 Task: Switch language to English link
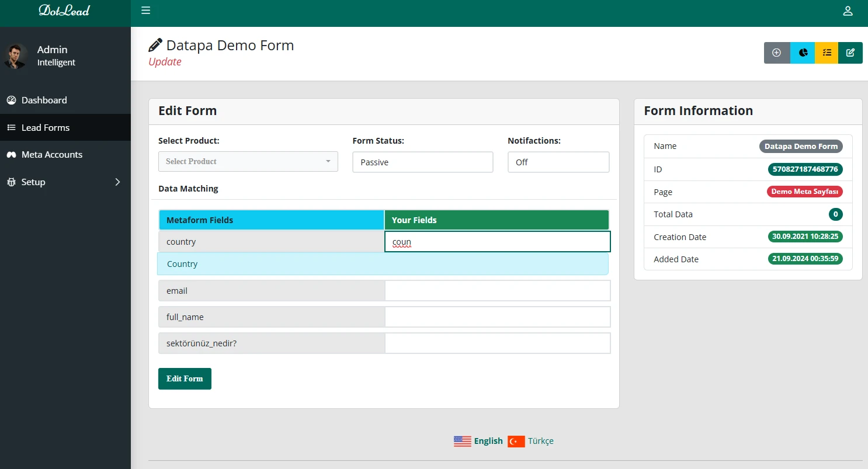(488, 442)
